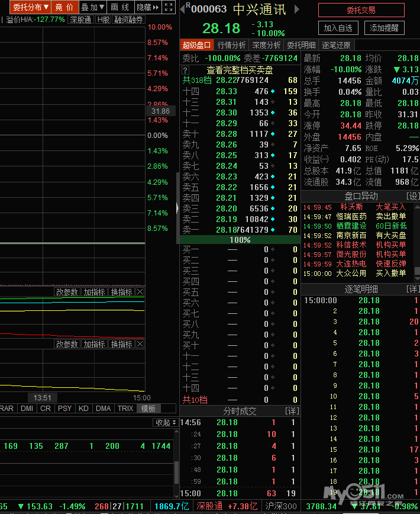Expand the 叠加 overlay dropdown
This screenshot has width=420, height=514.
pos(93,7)
